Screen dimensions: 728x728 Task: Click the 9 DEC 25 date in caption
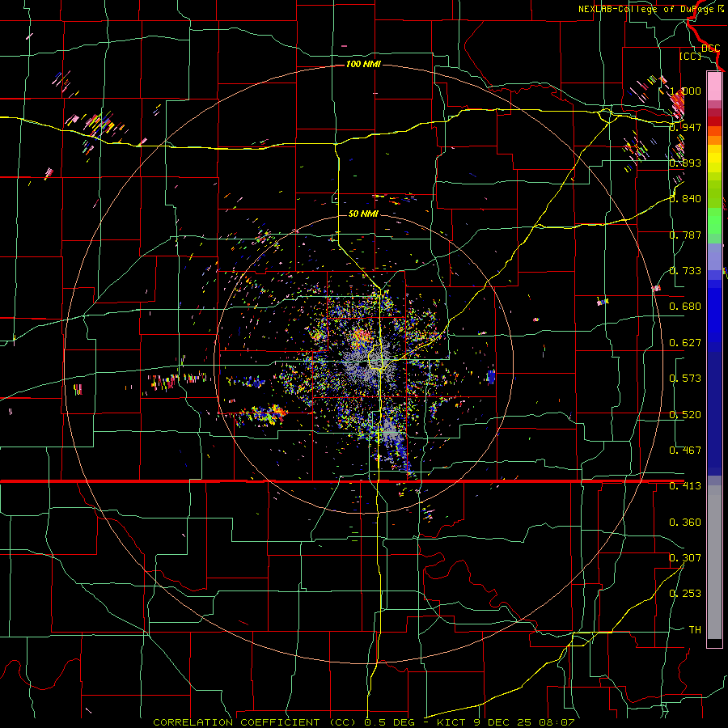[x=502, y=722]
